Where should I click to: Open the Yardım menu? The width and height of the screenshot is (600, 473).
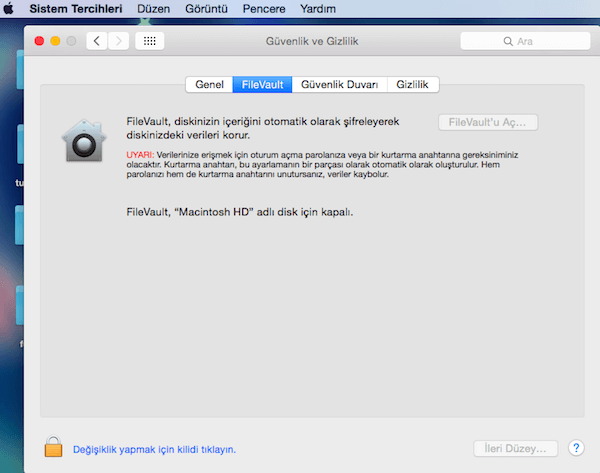318,8
